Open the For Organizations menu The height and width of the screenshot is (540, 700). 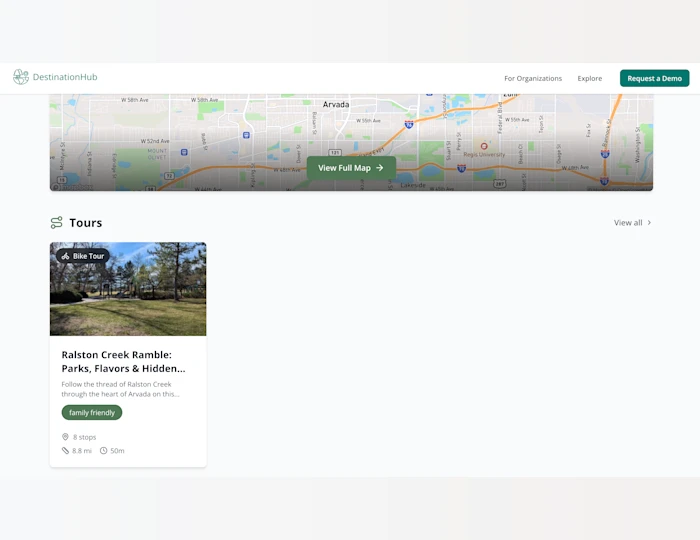pyautogui.click(x=533, y=79)
